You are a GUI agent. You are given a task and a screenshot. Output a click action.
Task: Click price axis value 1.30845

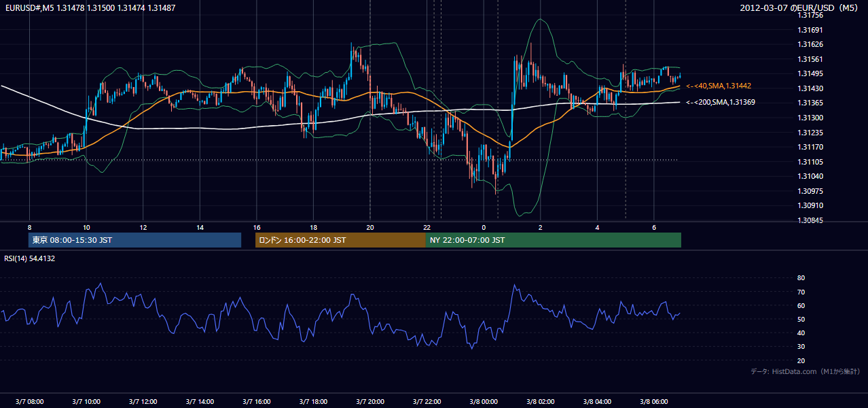pos(810,220)
